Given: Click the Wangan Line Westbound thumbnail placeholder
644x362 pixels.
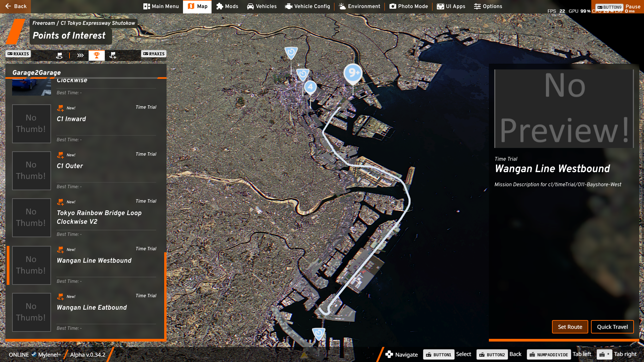Looking at the screenshot, I should coord(32,265).
